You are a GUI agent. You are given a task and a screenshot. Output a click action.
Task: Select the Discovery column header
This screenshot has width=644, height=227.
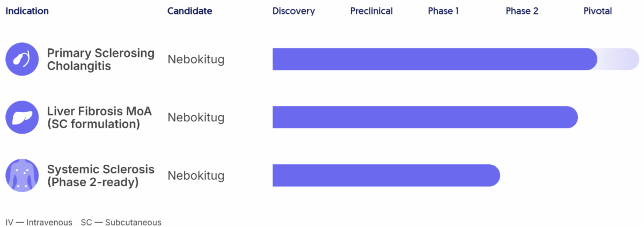(x=294, y=11)
